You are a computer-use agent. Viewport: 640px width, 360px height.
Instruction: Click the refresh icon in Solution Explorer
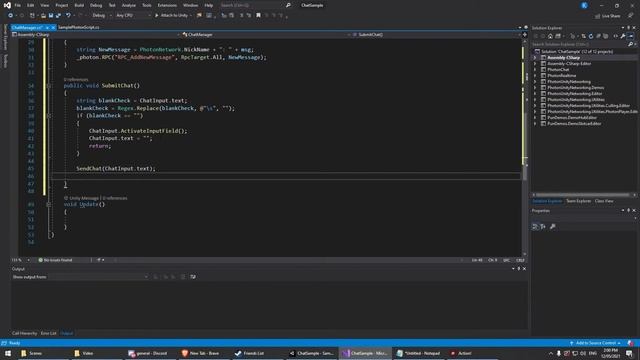591,36
